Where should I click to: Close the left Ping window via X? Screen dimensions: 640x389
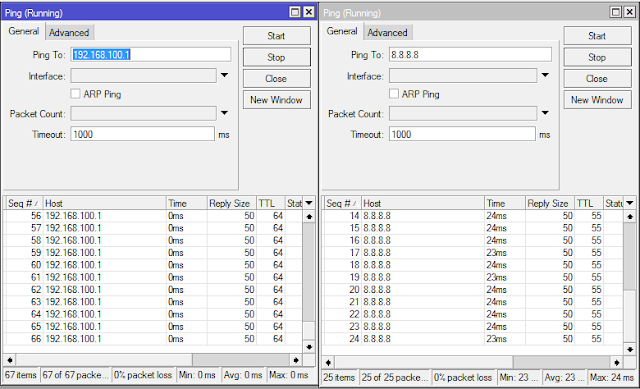coord(309,12)
